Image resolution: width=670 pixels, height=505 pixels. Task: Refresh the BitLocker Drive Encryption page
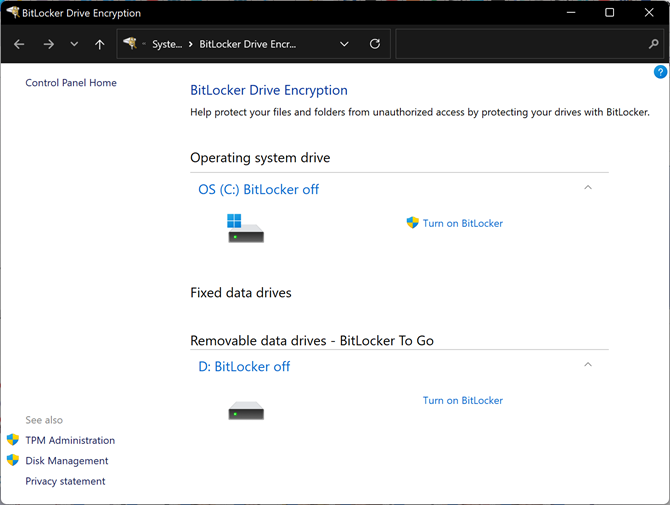(x=375, y=44)
